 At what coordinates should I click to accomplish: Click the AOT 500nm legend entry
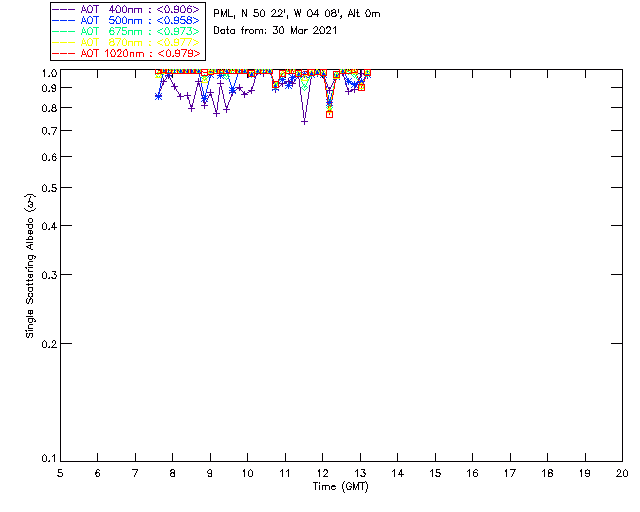[127, 20]
